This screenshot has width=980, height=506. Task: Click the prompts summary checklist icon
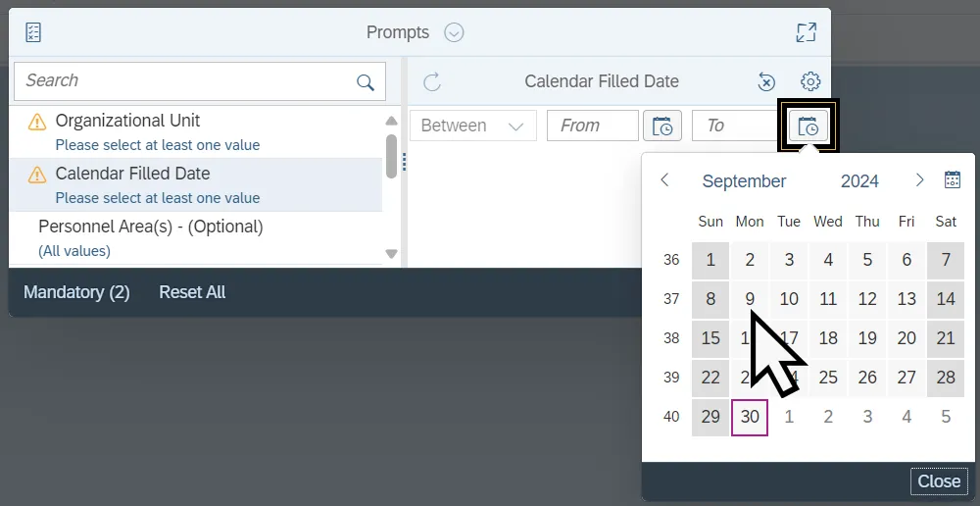click(33, 32)
